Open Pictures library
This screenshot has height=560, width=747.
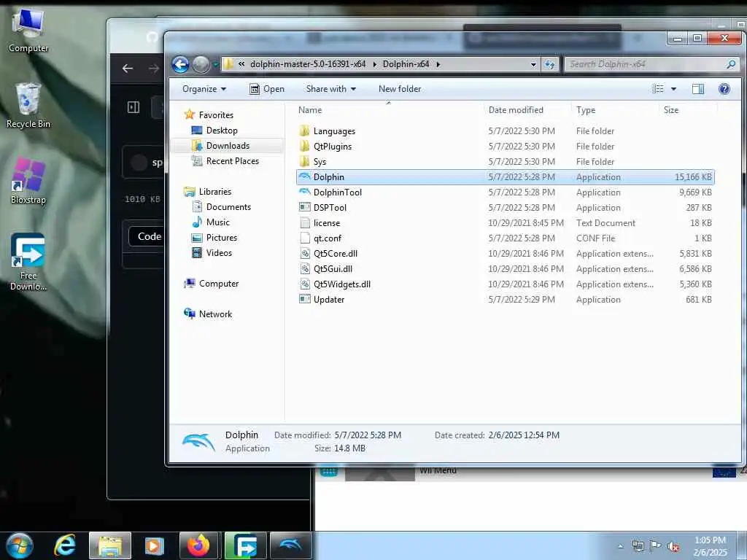222,237
